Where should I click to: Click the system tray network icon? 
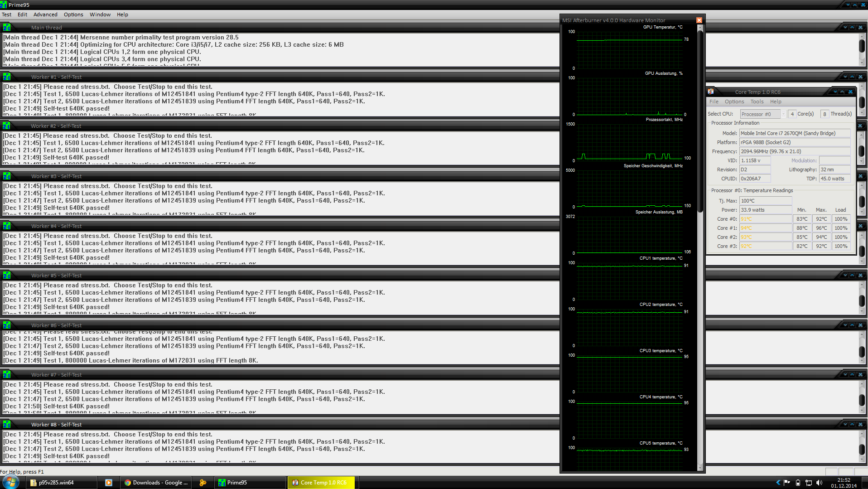(x=809, y=483)
